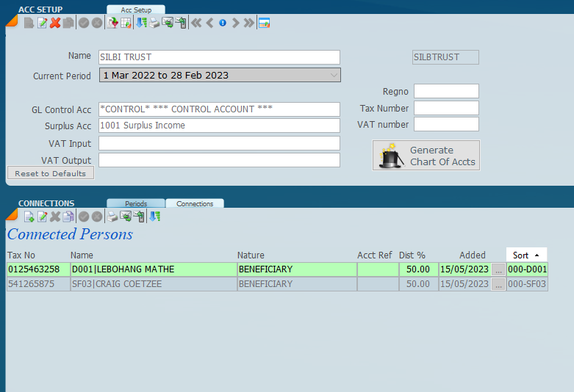Click the blue info circle icon
Viewport: 574px width, 392px height.
[223, 23]
